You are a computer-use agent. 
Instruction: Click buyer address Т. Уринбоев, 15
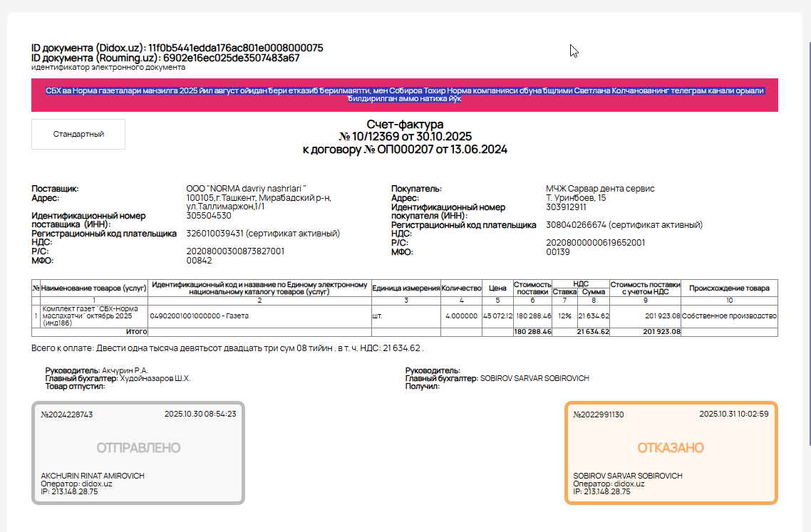click(x=576, y=198)
